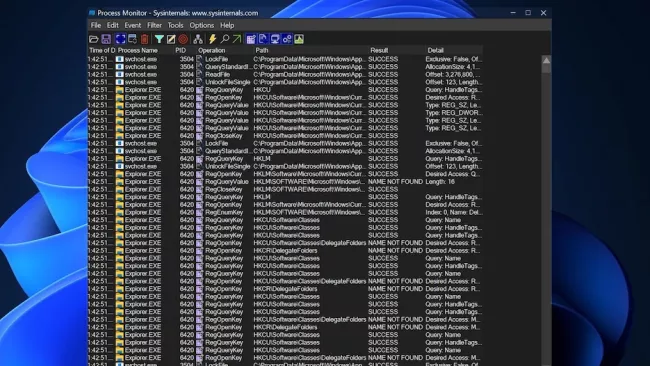650x366 pixels.
Task: Click the red target Include Process icon
Action: 183,39
